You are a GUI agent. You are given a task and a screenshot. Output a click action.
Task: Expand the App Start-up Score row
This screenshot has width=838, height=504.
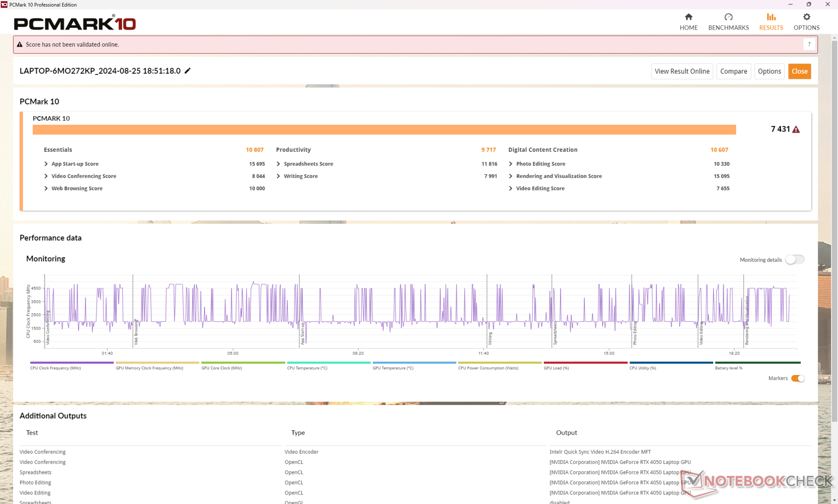(46, 164)
